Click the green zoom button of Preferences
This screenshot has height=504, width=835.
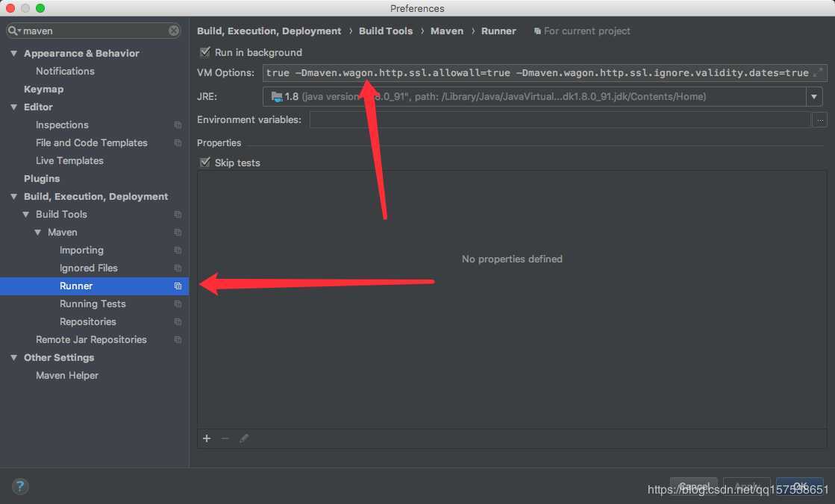point(40,8)
